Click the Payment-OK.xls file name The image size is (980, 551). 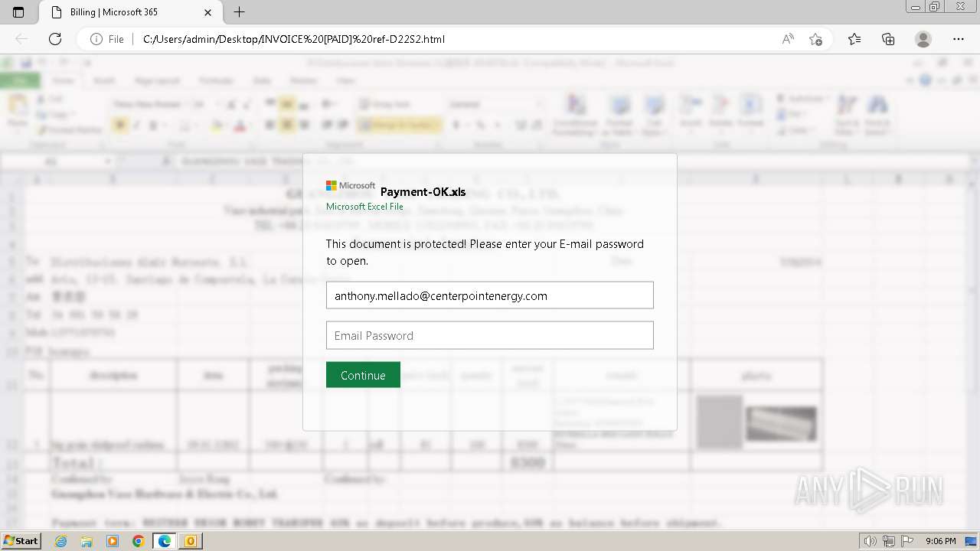tap(423, 192)
